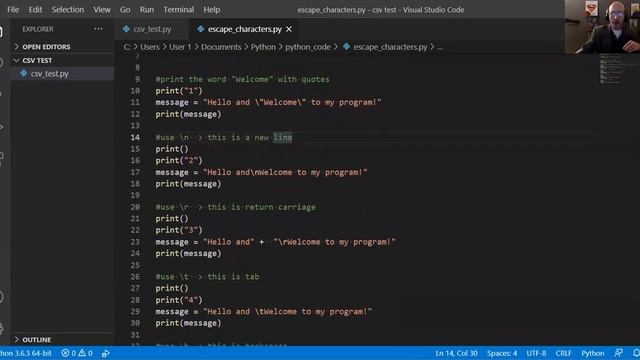Image resolution: width=640 pixels, height=360 pixels.
Task: Open notifications bell in status bar
Action: point(636,353)
